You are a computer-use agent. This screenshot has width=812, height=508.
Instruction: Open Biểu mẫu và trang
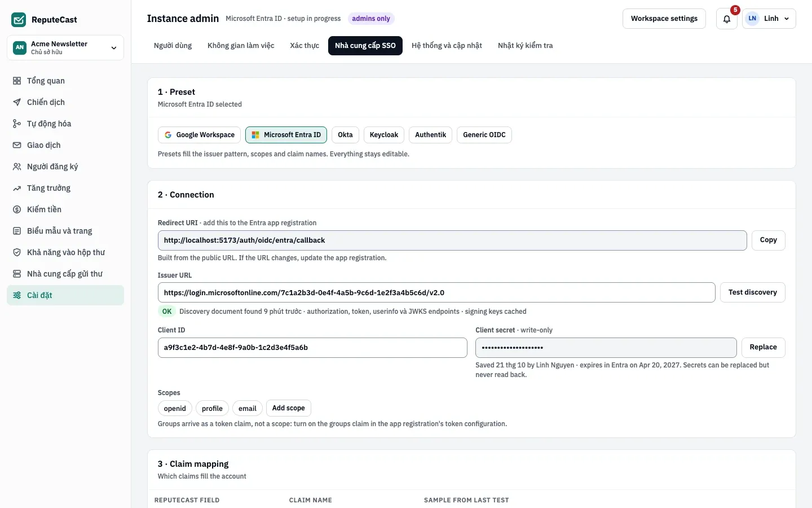(65, 231)
